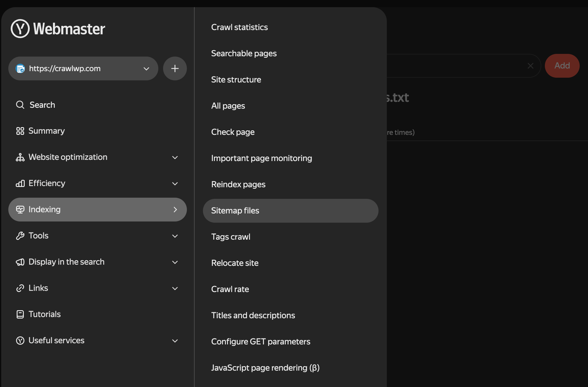Click the Indexing monitor icon

(x=20, y=210)
